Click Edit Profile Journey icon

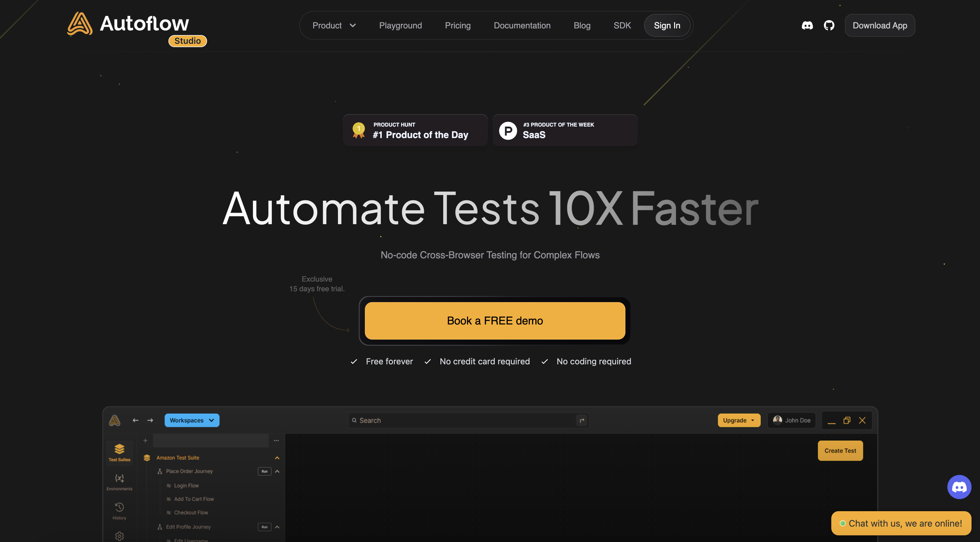(160, 527)
